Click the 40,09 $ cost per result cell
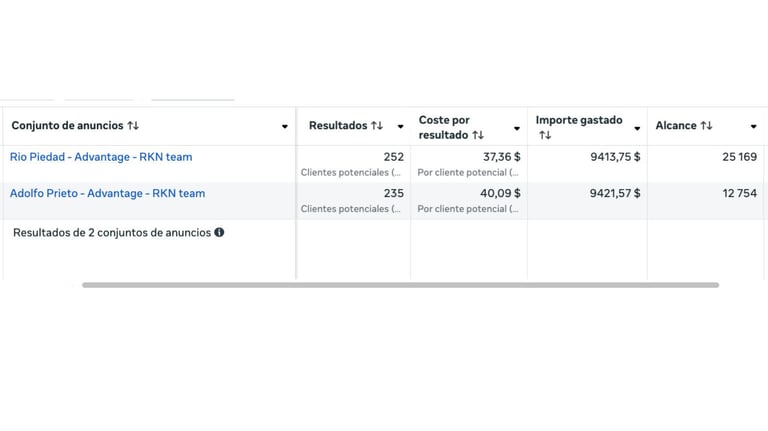Viewport: 768px width, 431px height. 501,193
